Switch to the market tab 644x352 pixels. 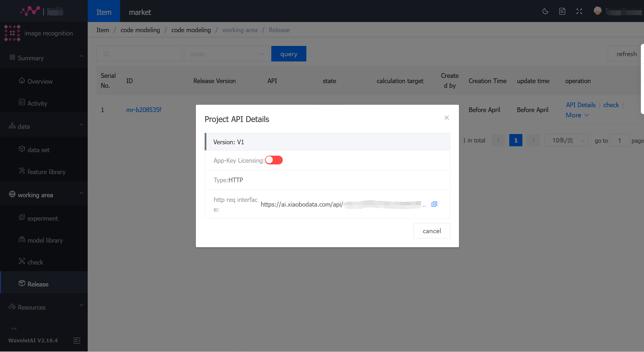click(x=140, y=12)
